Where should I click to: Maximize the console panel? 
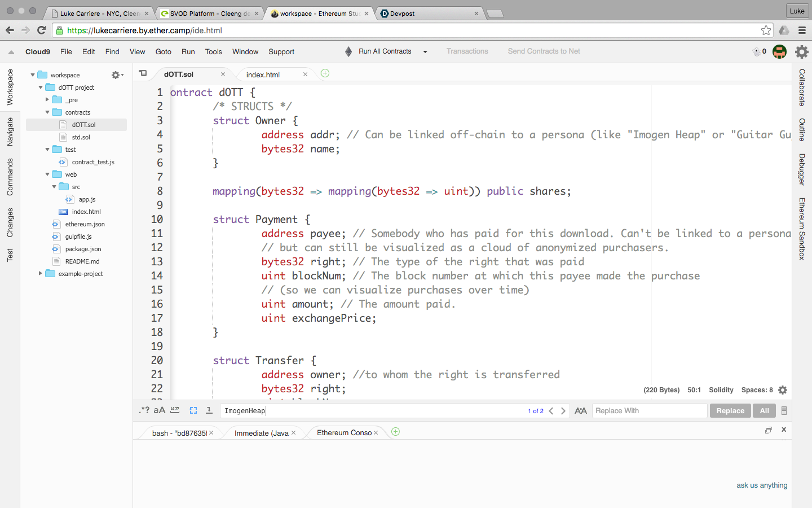coord(768,430)
